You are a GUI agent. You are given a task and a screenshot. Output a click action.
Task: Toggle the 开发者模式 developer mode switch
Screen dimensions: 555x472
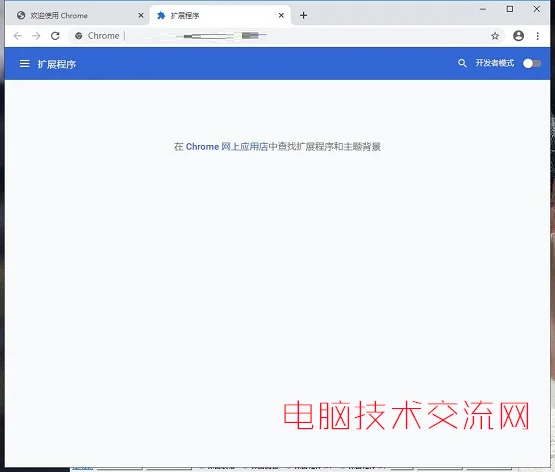pos(532,64)
